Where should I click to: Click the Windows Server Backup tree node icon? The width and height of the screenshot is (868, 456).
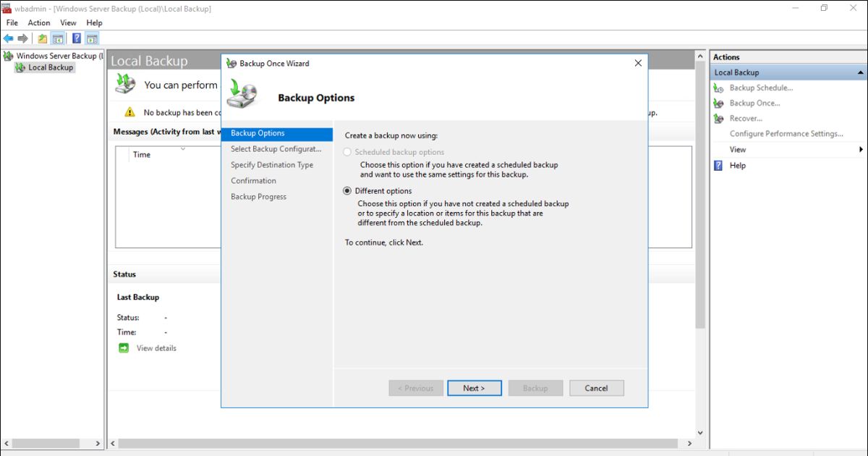point(8,56)
